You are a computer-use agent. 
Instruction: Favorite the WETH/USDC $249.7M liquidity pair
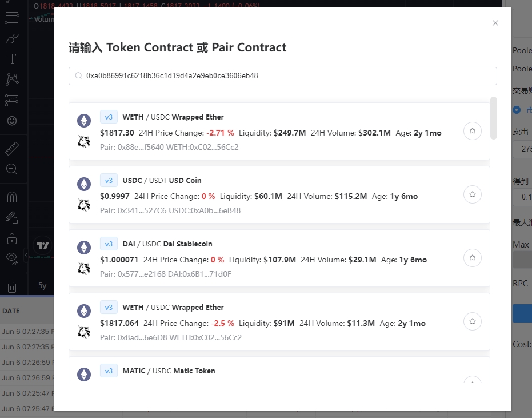[473, 131]
